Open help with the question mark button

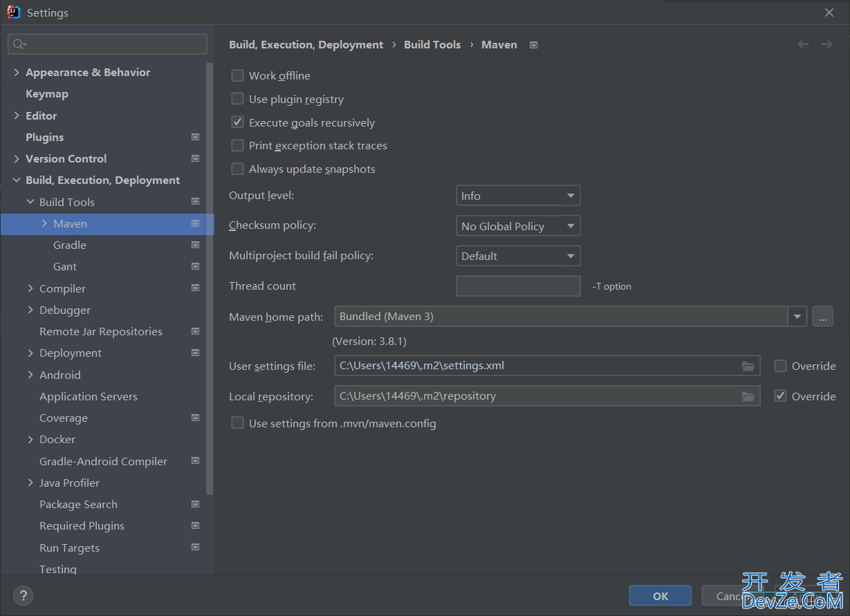coord(23,595)
